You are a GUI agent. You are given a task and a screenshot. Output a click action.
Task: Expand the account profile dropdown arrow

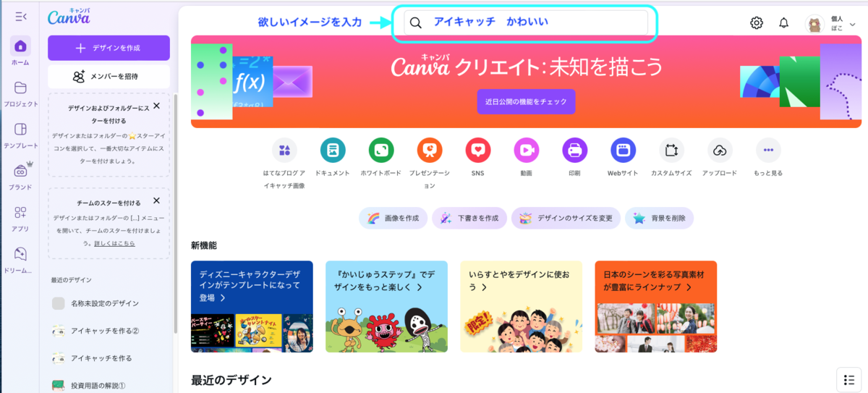[853, 24]
